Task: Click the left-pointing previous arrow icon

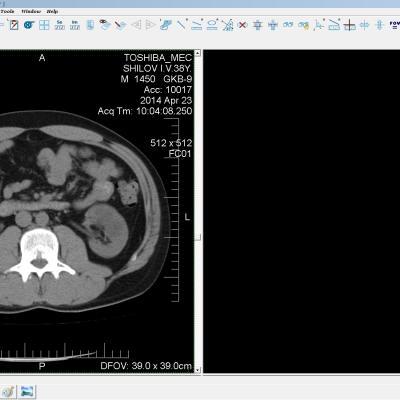Action: 136,25
